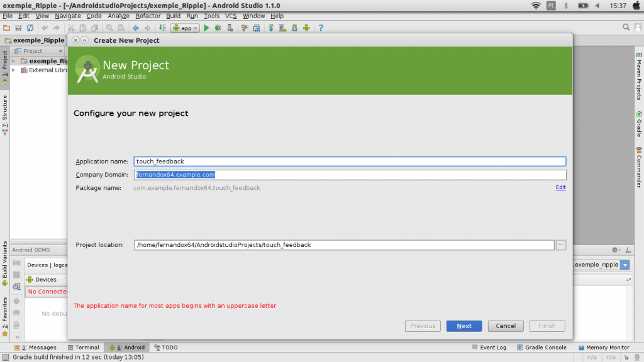Open the Structure side panel tab
This screenshot has width=644, height=362.
click(5, 115)
